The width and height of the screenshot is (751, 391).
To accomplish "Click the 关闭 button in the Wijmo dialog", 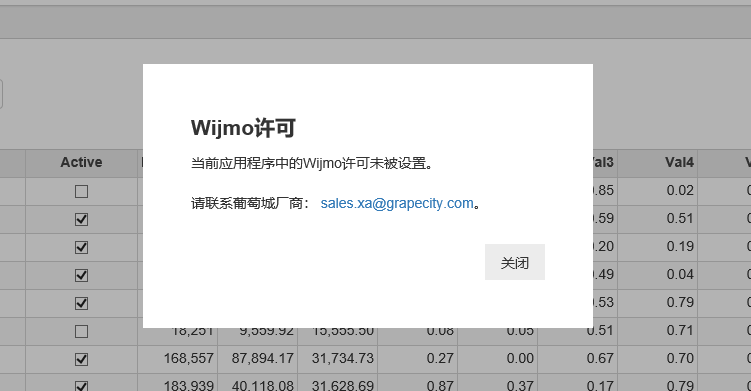I will pyautogui.click(x=515, y=262).
